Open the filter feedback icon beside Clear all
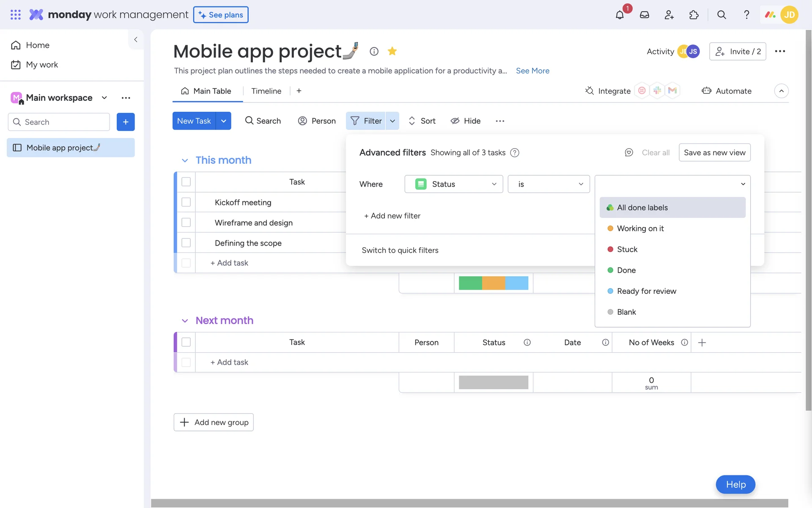Image resolution: width=812 pixels, height=508 pixels. 629,152
